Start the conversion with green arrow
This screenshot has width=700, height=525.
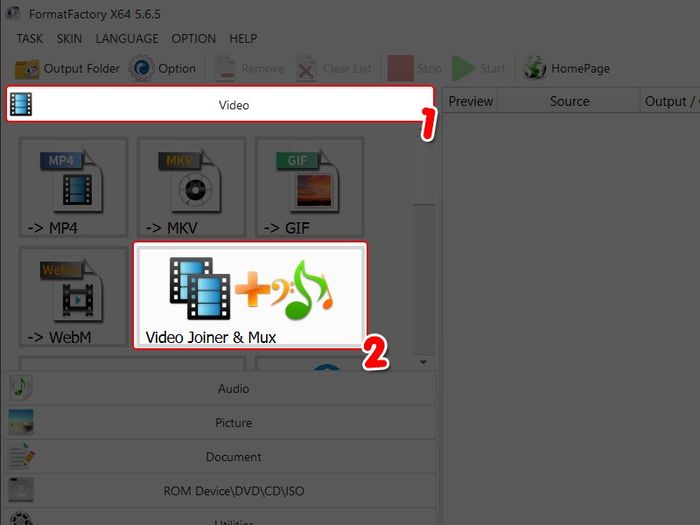[479, 69]
